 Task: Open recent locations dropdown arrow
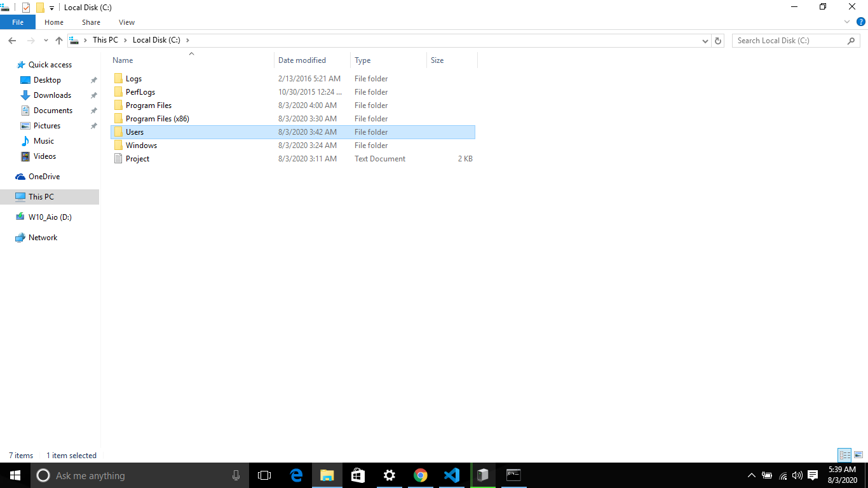point(46,41)
